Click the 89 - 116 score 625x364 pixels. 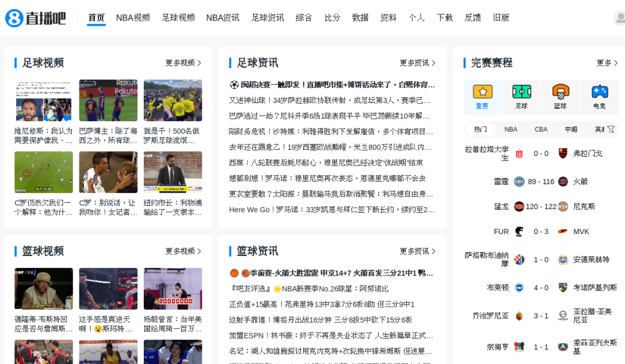point(541,182)
